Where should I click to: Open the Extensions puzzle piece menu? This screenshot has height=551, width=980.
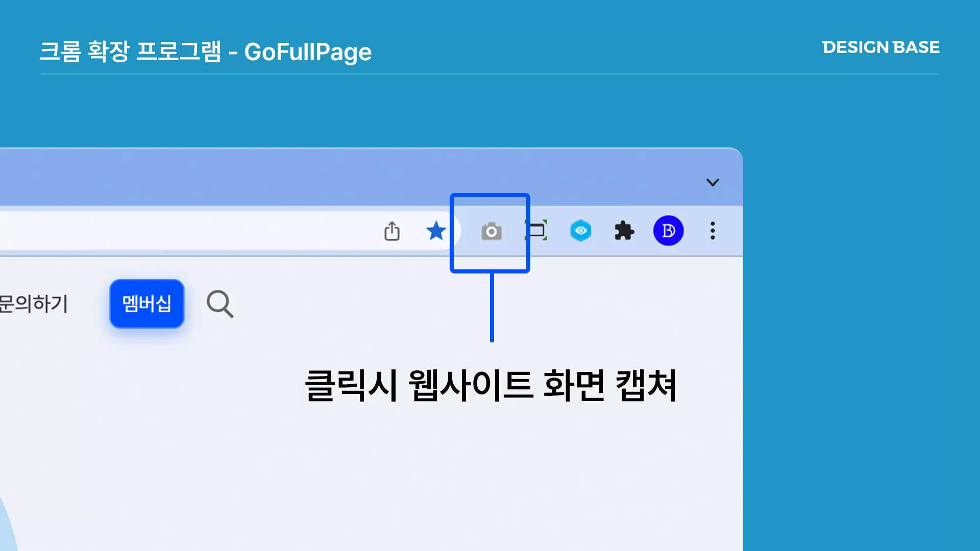coord(624,231)
